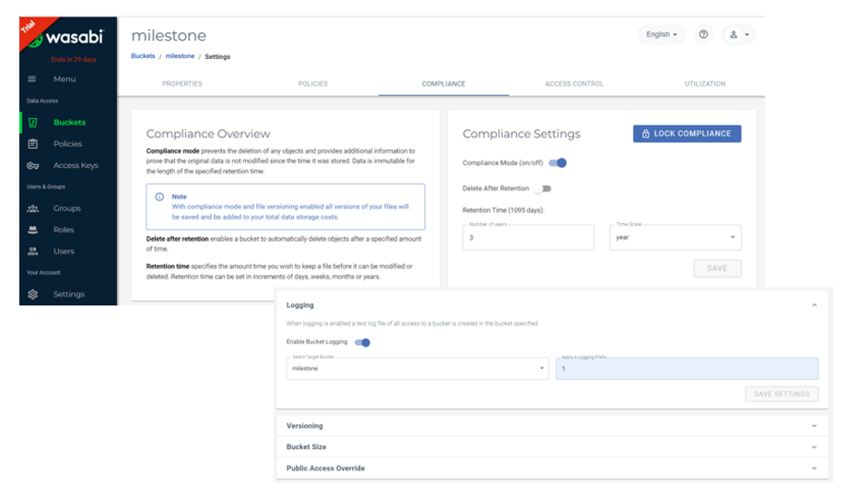Click the Users icon in sidebar
868x498 pixels.
[33, 251]
